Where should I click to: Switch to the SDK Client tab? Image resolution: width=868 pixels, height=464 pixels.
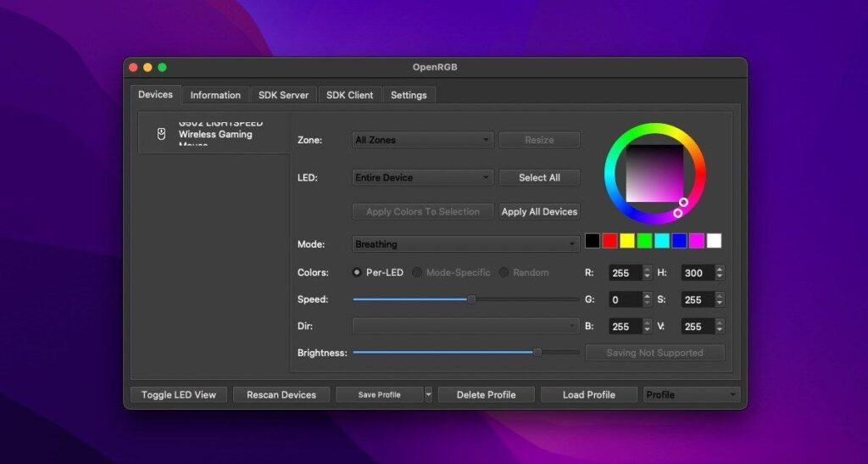tap(350, 95)
